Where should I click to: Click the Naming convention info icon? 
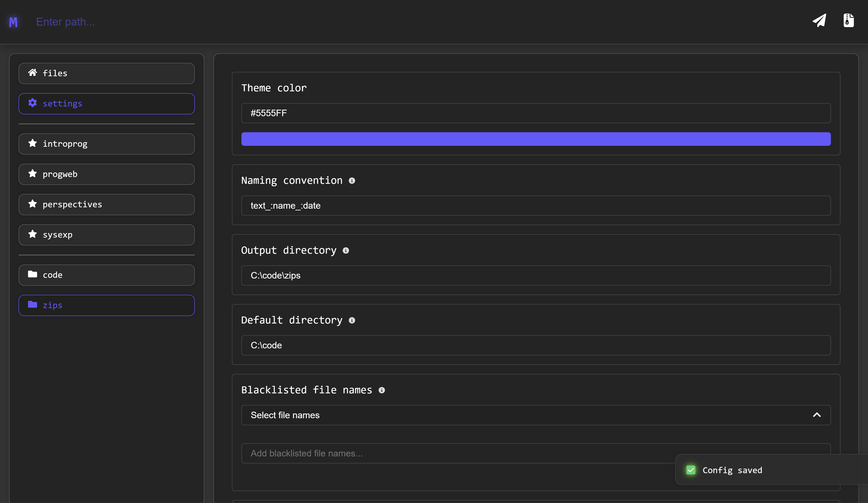point(352,181)
